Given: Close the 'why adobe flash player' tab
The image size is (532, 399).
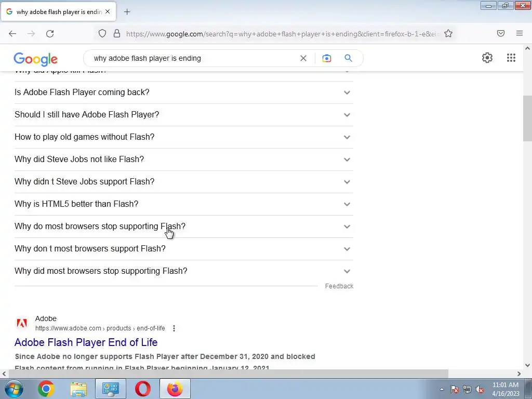Looking at the screenshot, I should [108, 11].
